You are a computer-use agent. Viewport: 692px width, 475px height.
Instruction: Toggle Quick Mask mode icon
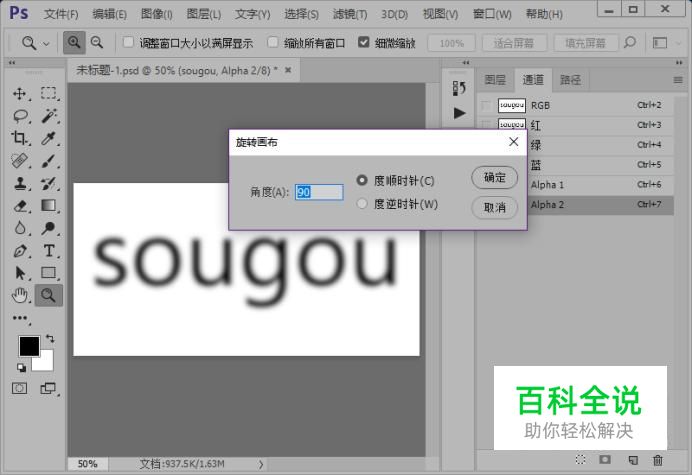[x=19, y=388]
